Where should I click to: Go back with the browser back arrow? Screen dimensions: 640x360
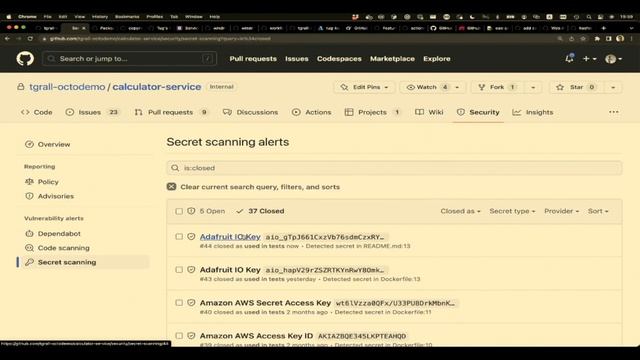tap(7, 38)
